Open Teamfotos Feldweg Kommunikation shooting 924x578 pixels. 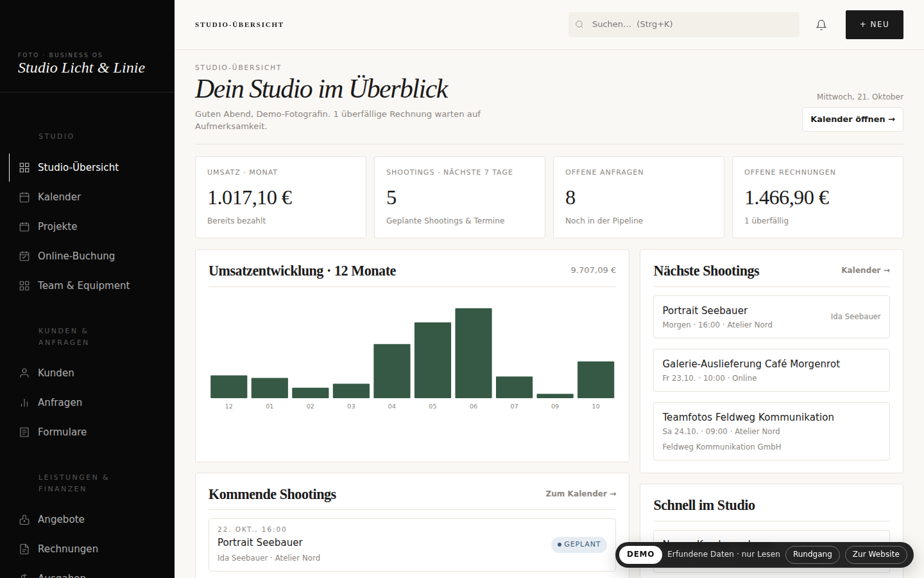[771, 431]
